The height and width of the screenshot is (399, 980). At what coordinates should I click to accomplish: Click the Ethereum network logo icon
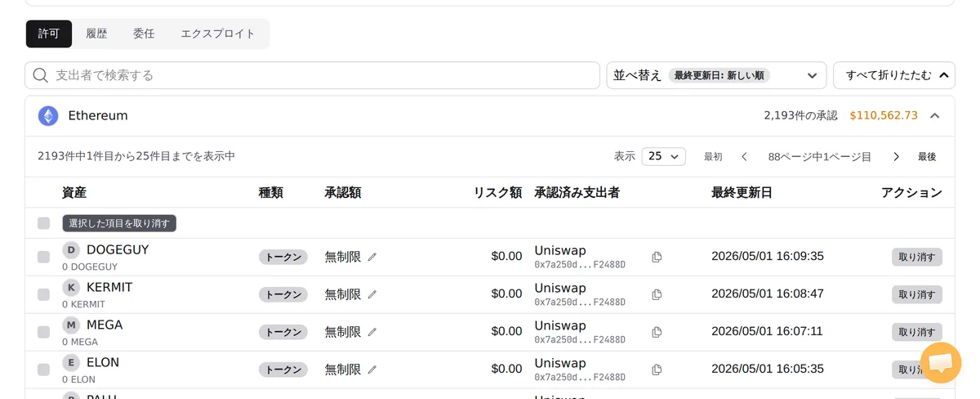tap(48, 116)
